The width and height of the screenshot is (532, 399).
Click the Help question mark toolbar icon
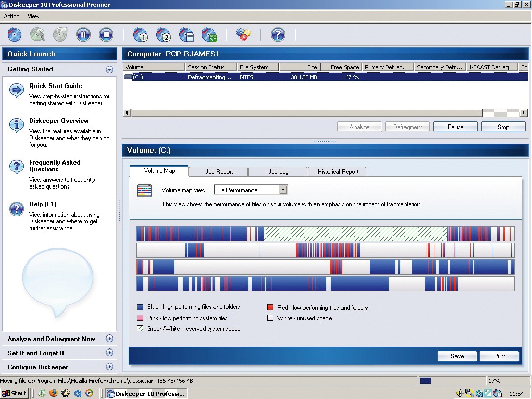tap(278, 34)
